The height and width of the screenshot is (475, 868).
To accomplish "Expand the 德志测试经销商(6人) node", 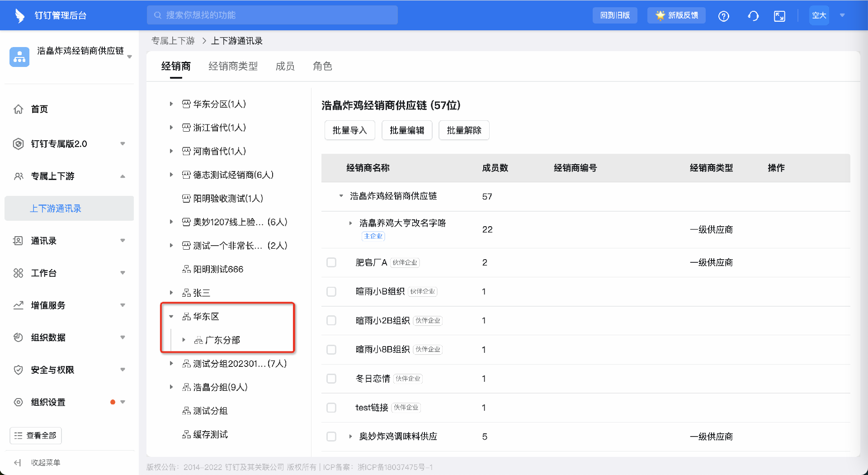I will pos(171,175).
